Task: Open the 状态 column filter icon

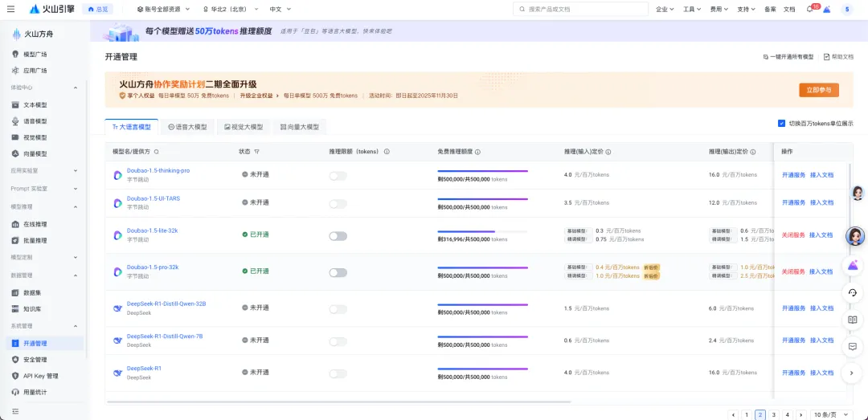Action: click(x=257, y=152)
